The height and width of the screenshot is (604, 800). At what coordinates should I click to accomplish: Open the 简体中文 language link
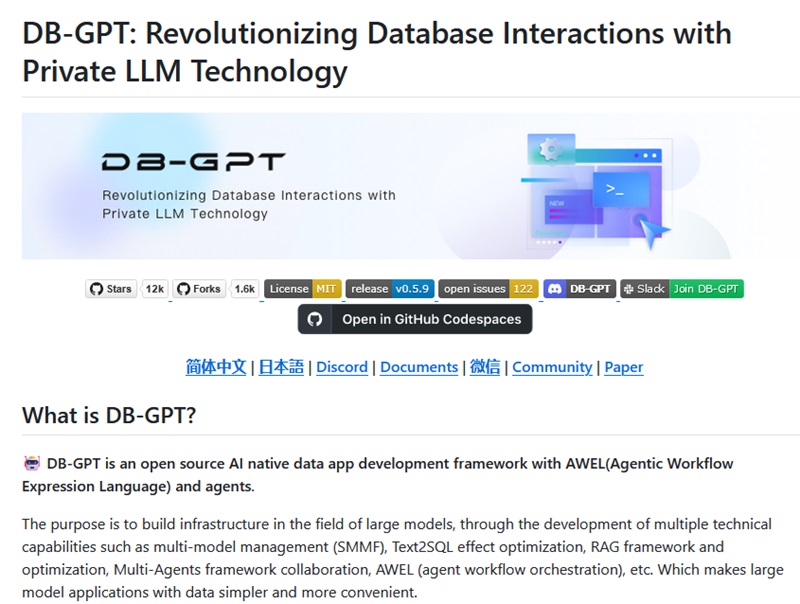216,367
